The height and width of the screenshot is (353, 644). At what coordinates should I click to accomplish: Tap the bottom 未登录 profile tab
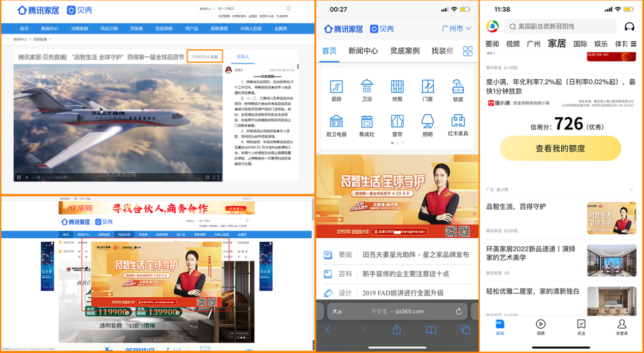point(622,328)
